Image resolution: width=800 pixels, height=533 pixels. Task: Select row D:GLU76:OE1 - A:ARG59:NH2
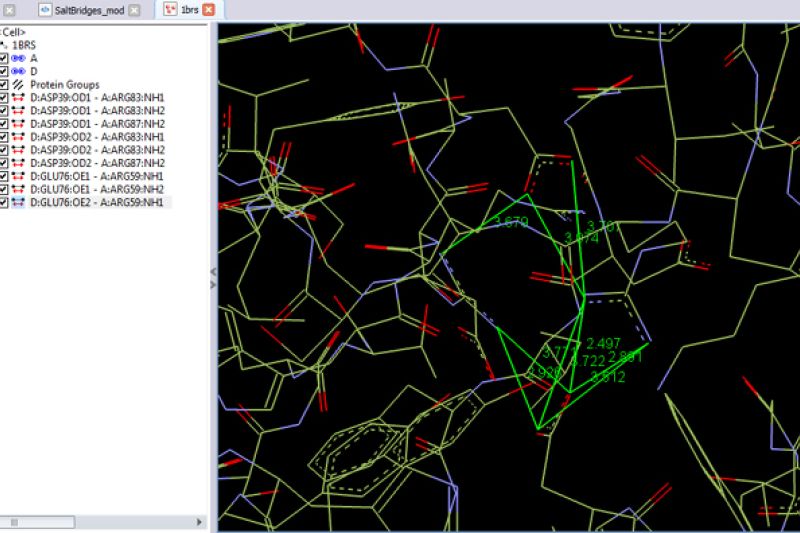click(97, 189)
